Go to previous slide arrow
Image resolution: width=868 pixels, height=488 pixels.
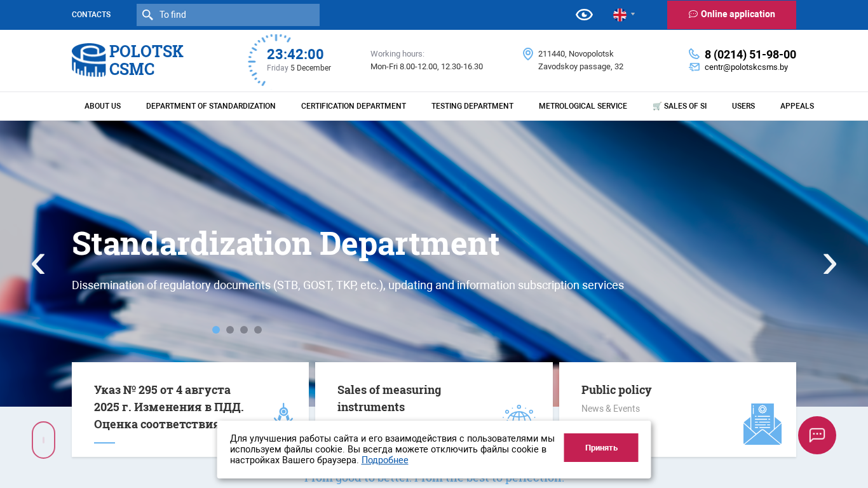38,264
